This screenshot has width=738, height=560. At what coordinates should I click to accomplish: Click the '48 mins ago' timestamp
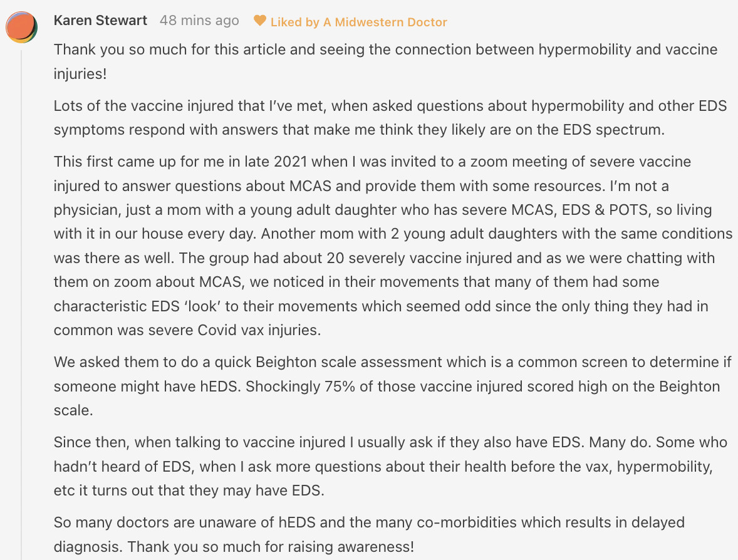pos(199,20)
